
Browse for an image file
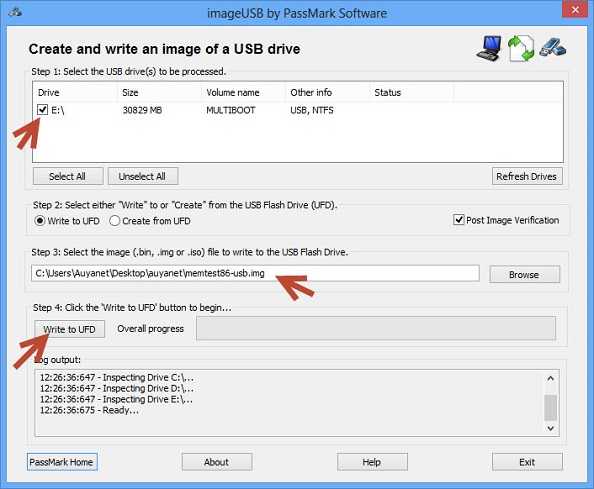pyautogui.click(x=524, y=274)
